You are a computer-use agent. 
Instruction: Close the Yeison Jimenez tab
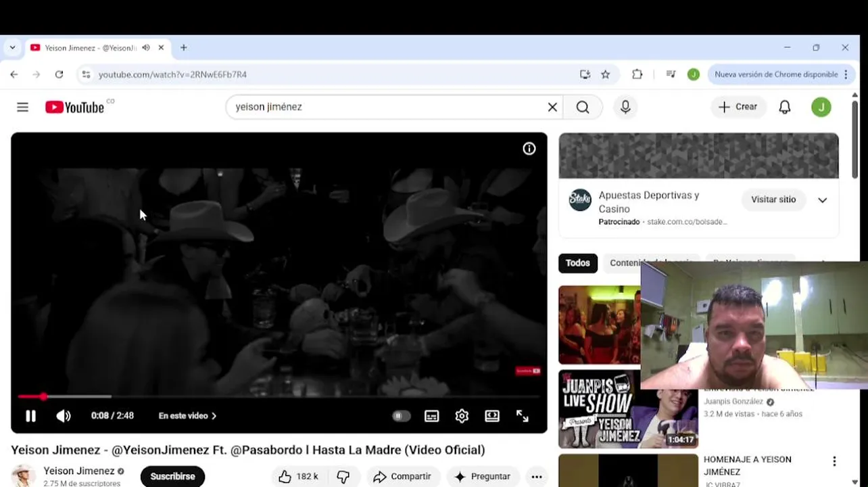tap(161, 48)
